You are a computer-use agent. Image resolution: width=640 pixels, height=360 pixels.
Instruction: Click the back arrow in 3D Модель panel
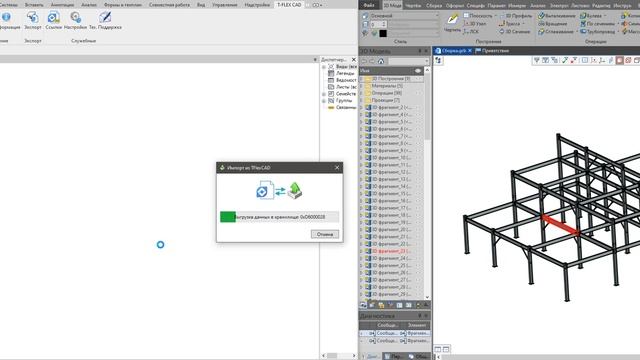tap(364, 61)
